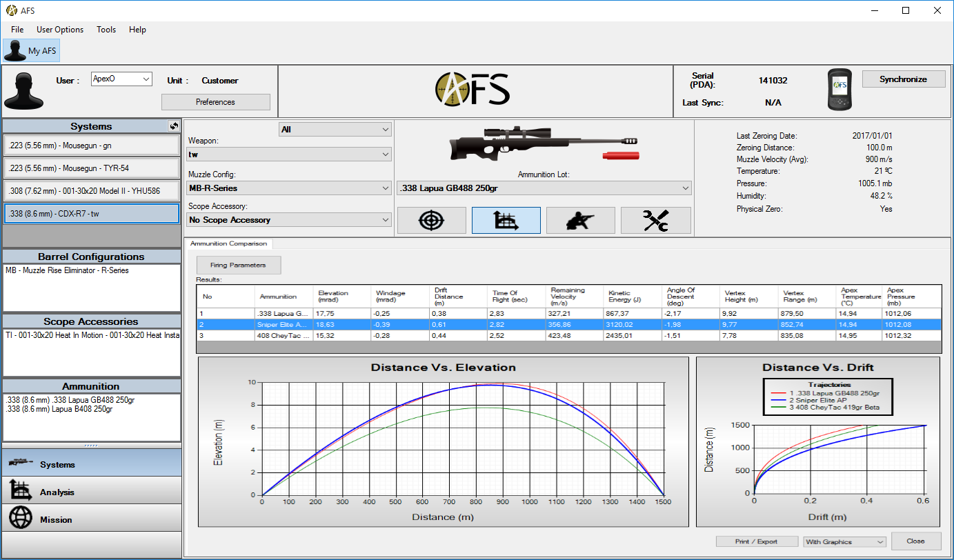Open the wrench tools icon button

coord(655,220)
